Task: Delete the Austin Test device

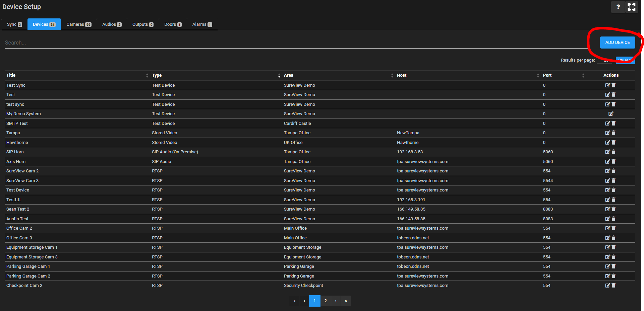Action: click(x=613, y=219)
